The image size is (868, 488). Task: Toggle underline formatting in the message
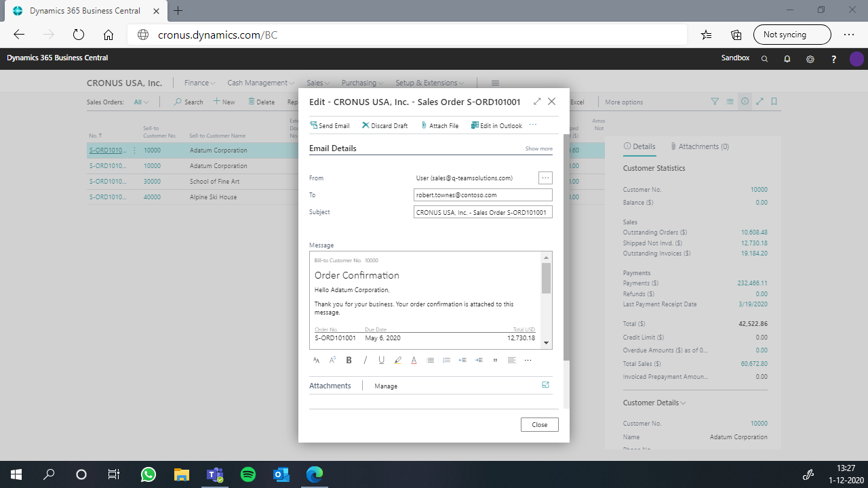pyautogui.click(x=381, y=360)
